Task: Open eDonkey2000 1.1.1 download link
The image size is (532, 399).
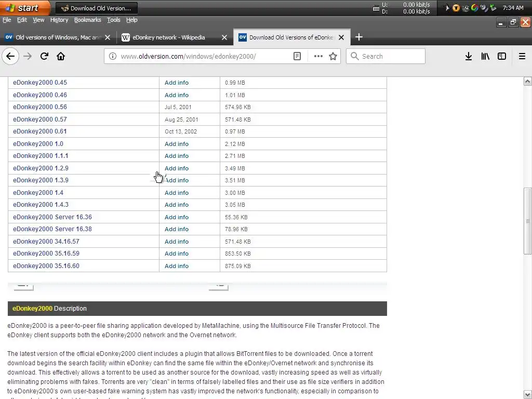Action: 41,156
